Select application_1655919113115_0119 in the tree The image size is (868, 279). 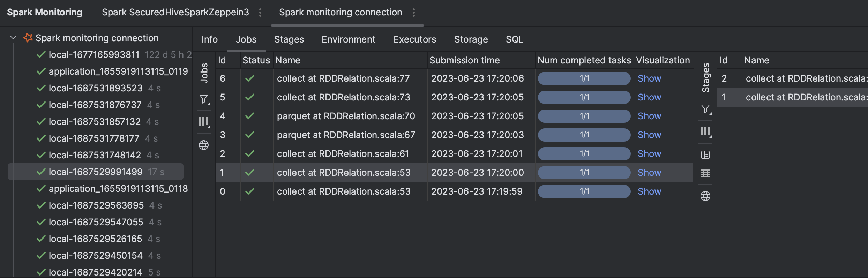[x=118, y=71]
